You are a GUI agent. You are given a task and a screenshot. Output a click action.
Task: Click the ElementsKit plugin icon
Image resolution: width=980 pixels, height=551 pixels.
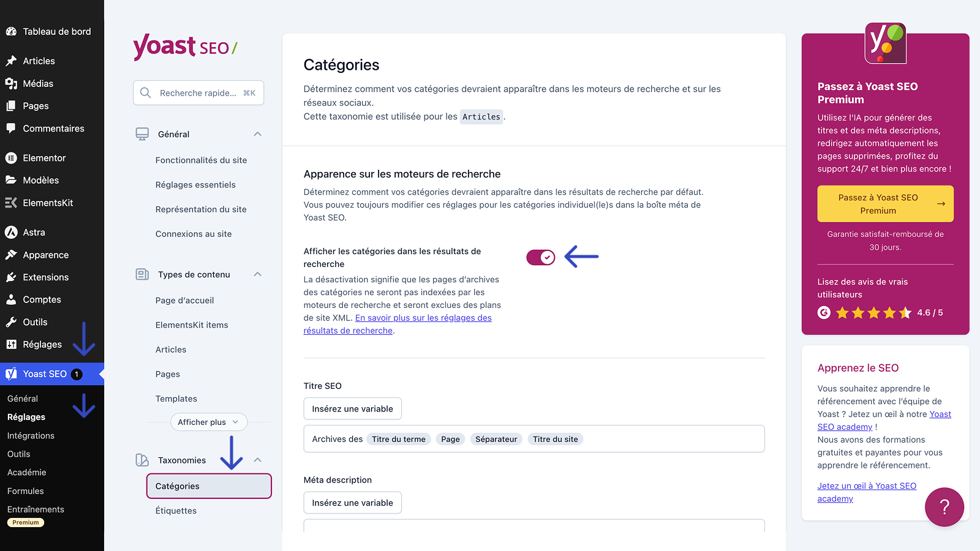coord(11,202)
